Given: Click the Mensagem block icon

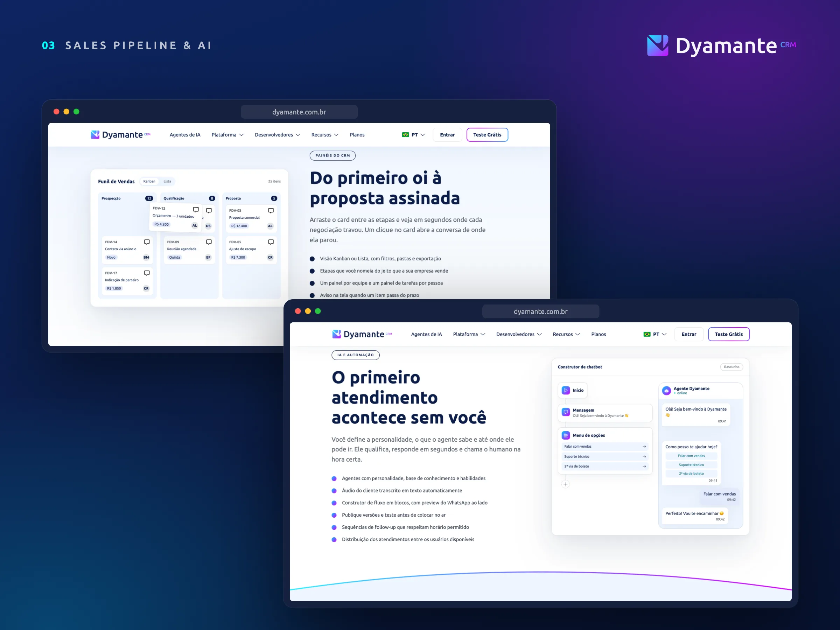Looking at the screenshot, I should click(x=566, y=412).
